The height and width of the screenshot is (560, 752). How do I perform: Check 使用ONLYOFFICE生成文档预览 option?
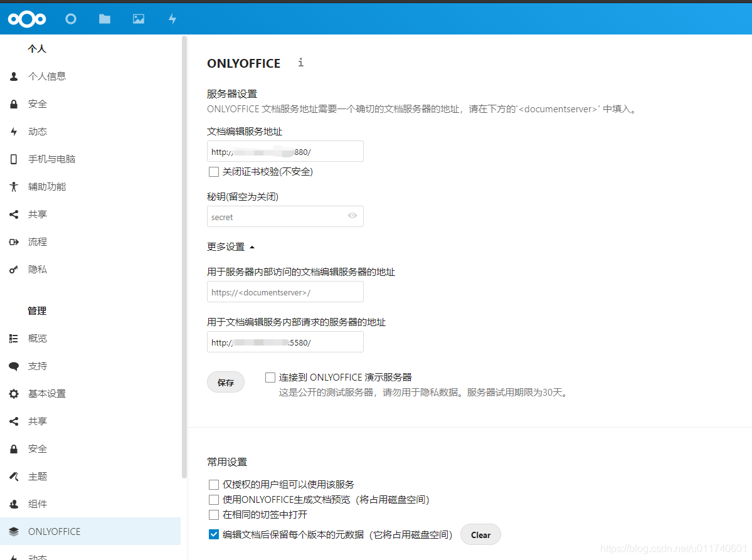pos(214,500)
